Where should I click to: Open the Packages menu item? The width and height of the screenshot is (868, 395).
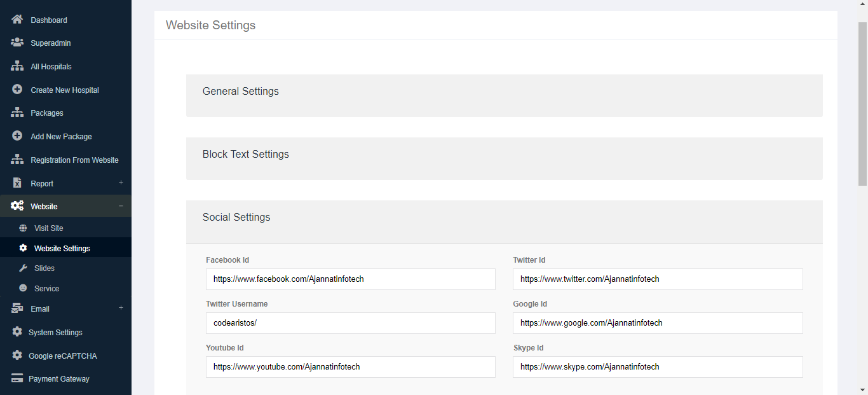47,113
